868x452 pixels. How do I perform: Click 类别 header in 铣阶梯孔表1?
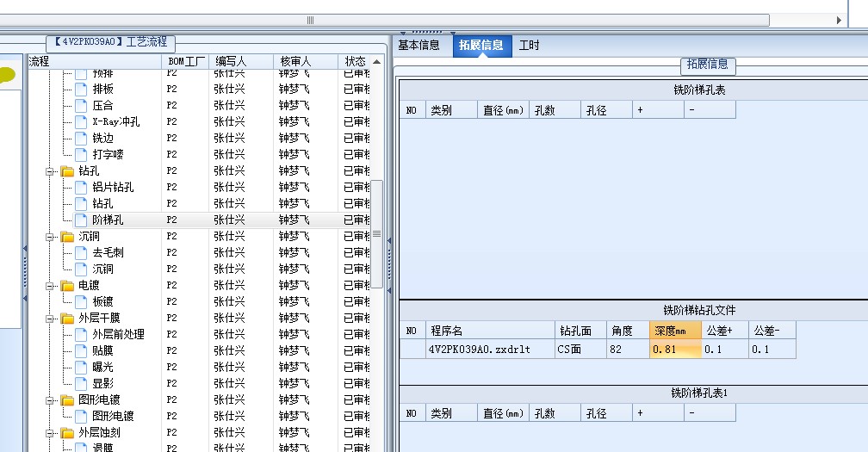click(451, 413)
